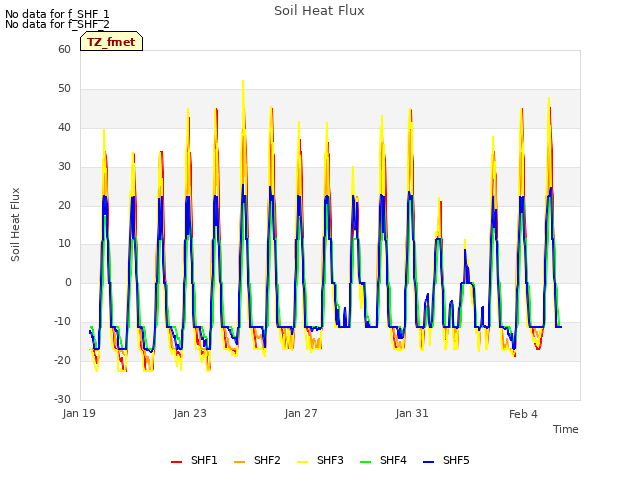Click the blue SHF5 legend color marker
Image resolution: width=640 pixels, height=480 pixels.
(429, 462)
